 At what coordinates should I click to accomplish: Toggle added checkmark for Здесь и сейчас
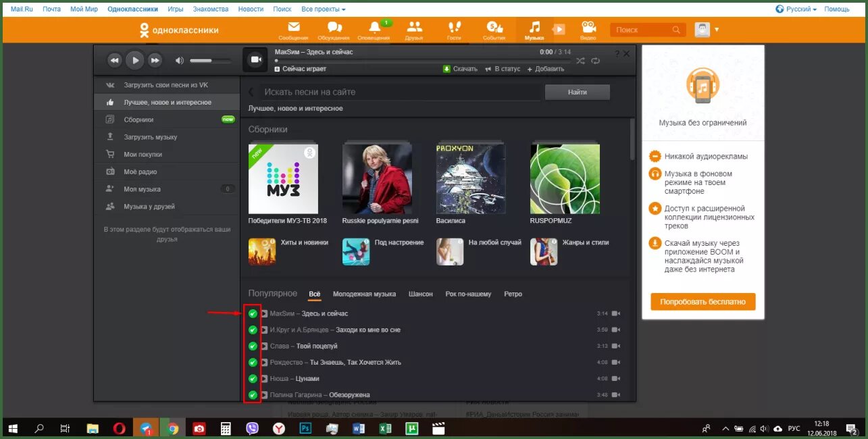253,313
